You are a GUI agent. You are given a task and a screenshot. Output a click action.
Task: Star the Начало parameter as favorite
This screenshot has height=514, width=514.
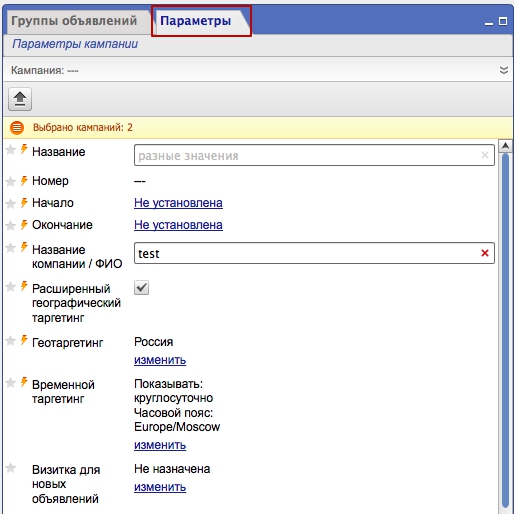click(11, 203)
